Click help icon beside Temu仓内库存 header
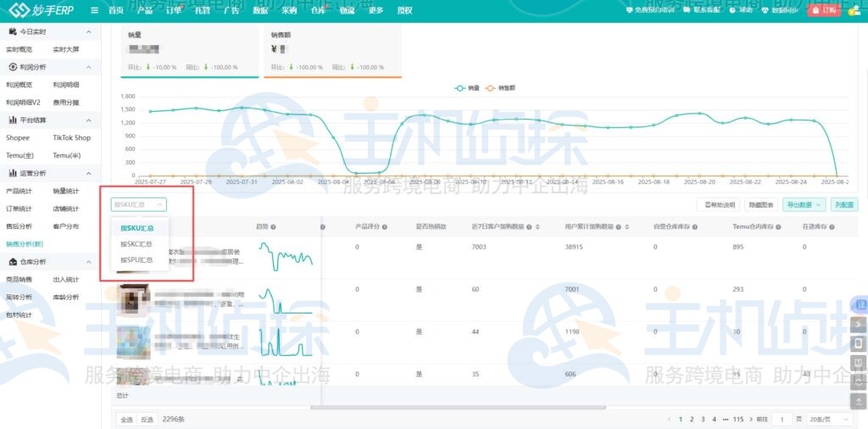This screenshot has width=868, height=429. click(781, 226)
